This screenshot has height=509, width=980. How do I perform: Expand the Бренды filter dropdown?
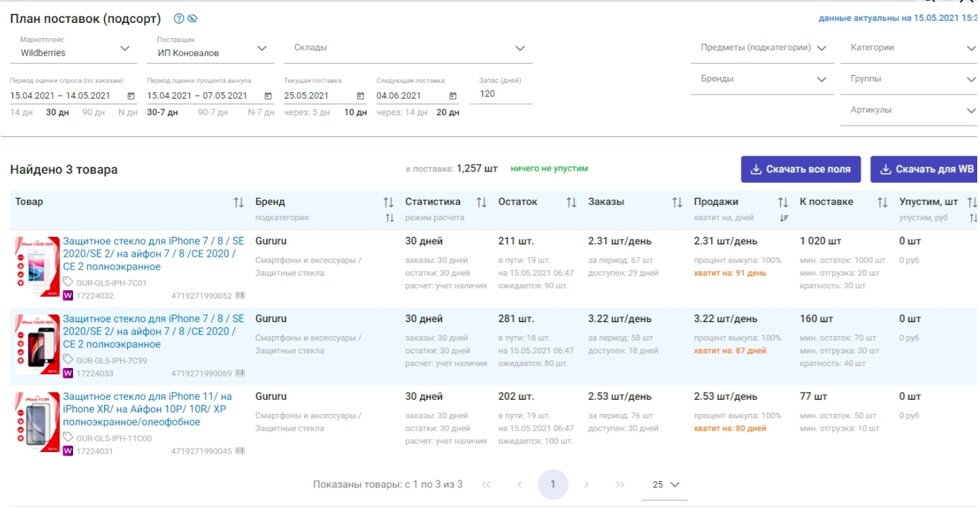[822, 79]
